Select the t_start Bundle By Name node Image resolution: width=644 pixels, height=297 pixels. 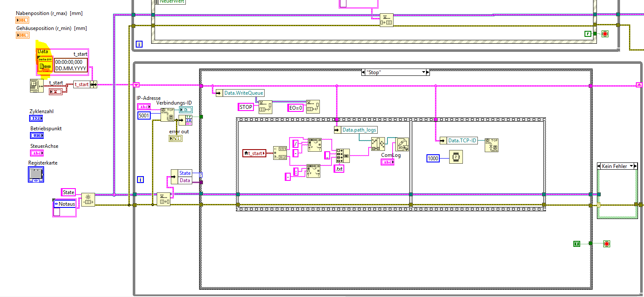85,84
